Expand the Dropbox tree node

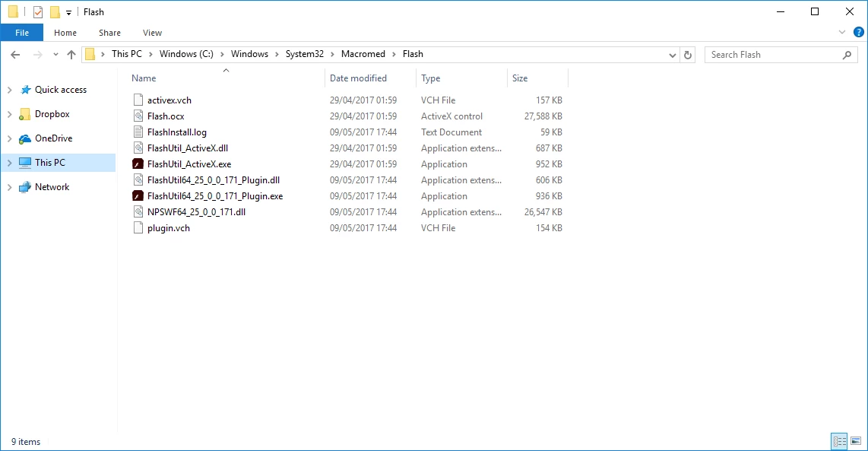coord(9,114)
